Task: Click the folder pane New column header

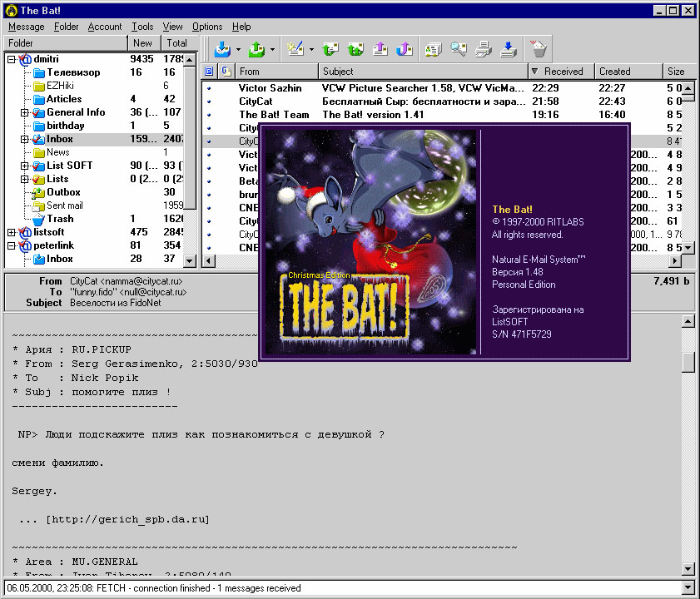Action: coord(144,43)
